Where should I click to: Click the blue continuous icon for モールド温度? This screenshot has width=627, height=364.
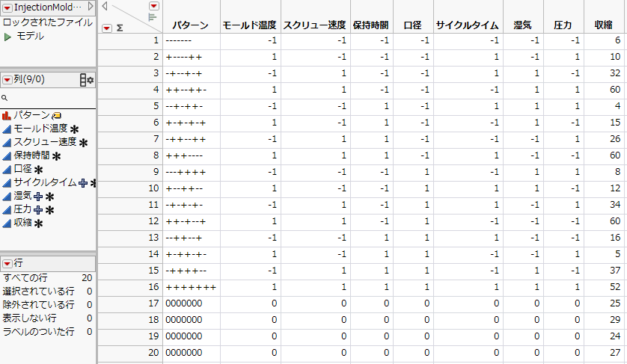pyautogui.click(x=7, y=129)
